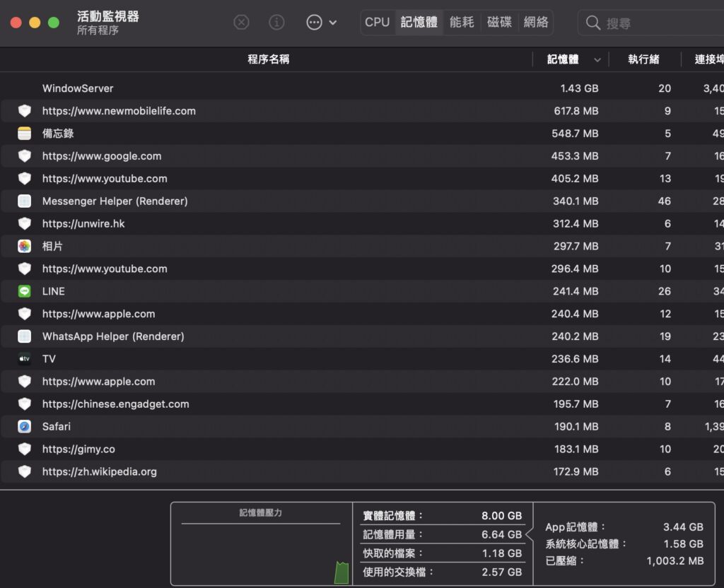Select the https://chinese.engadget.com process name

point(116,404)
